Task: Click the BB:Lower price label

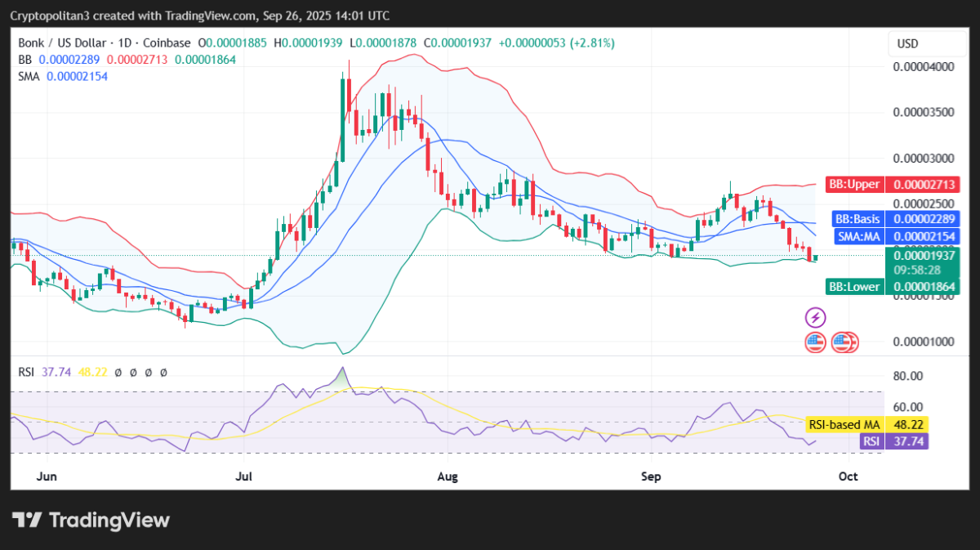Action: (x=854, y=286)
